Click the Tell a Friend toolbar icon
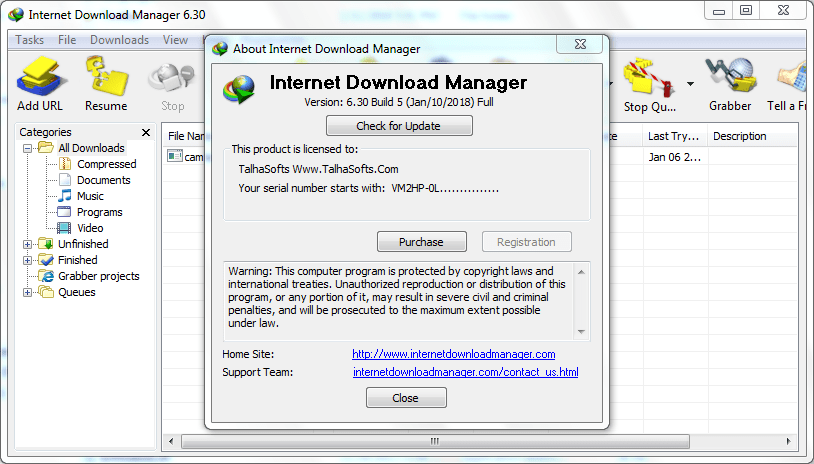Image resolution: width=814 pixels, height=464 pixels. pos(794,78)
